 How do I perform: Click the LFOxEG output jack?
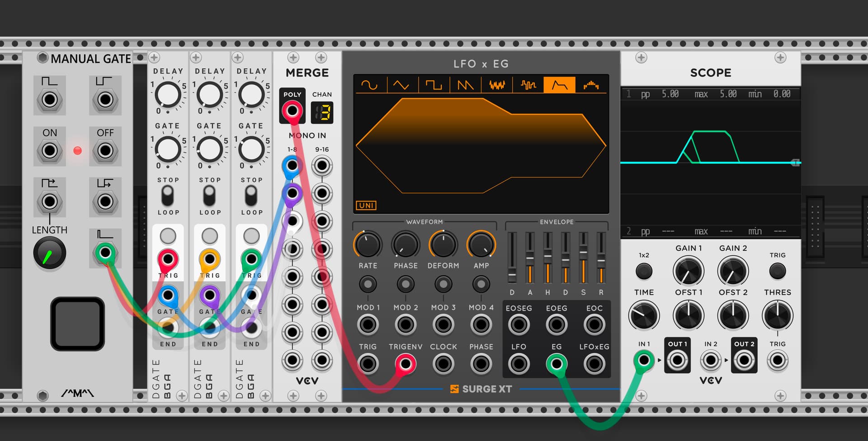click(594, 364)
